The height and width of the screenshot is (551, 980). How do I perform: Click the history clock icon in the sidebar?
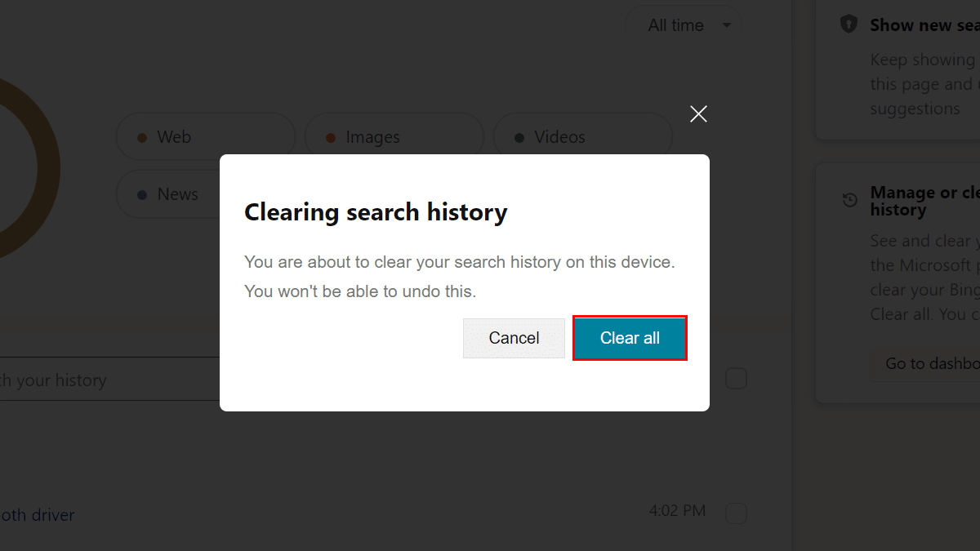coord(850,200)
